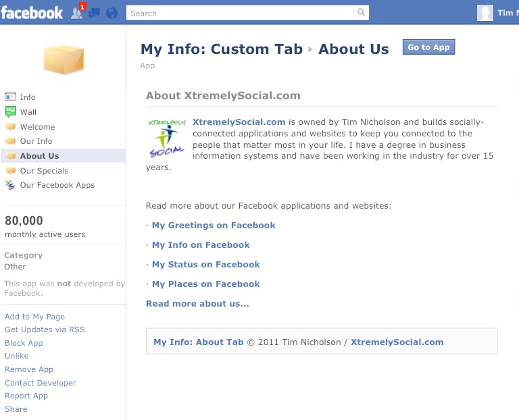The image size is (519, 420).
Task: Click Report App link
Action: click(26, 396)
